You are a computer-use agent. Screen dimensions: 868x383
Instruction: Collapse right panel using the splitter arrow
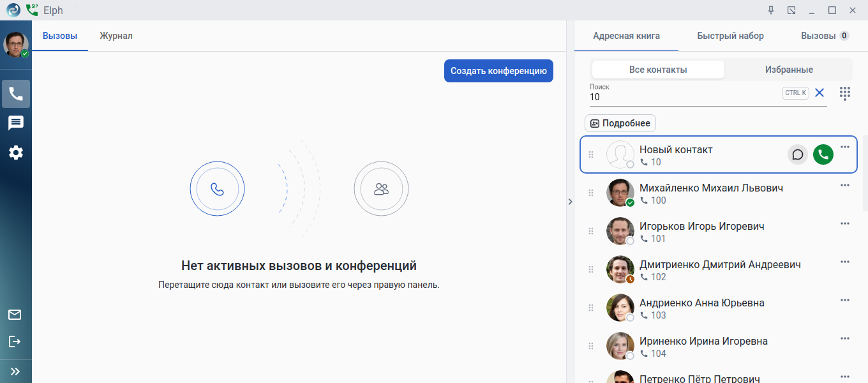coord(570,202)
